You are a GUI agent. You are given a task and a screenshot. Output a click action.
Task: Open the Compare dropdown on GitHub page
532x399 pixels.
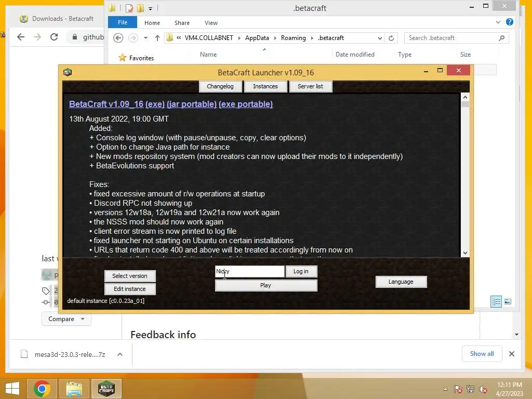tap(66, 319)
